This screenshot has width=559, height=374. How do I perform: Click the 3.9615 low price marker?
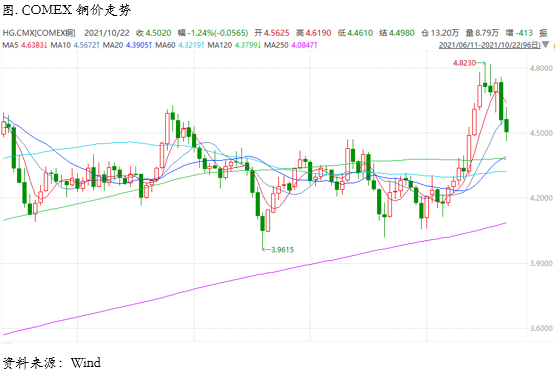click(x=282, y=250)
